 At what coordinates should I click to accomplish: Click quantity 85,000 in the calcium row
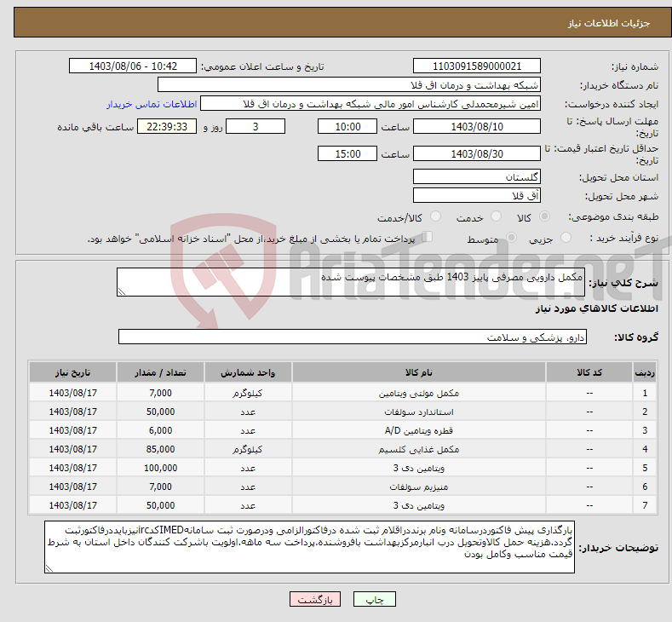point(160,449)
